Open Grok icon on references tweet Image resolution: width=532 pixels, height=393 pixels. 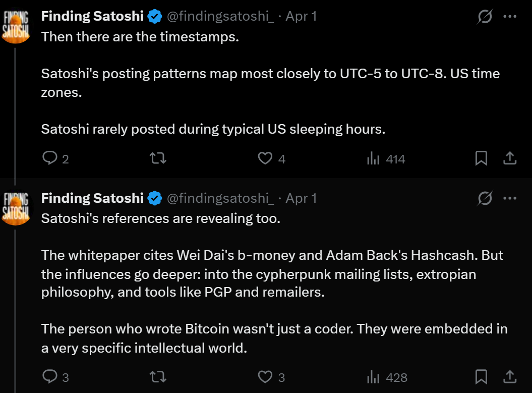click(x=485, y=199)
